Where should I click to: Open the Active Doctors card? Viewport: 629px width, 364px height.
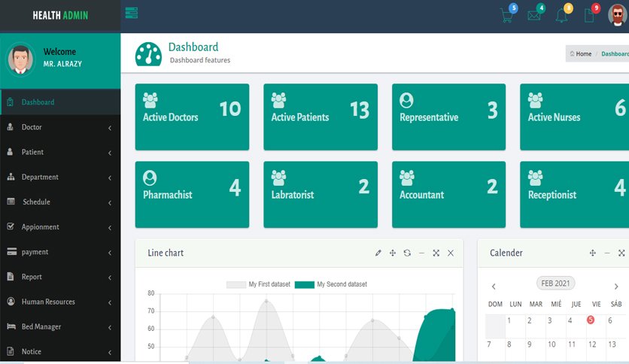[192, 117]
